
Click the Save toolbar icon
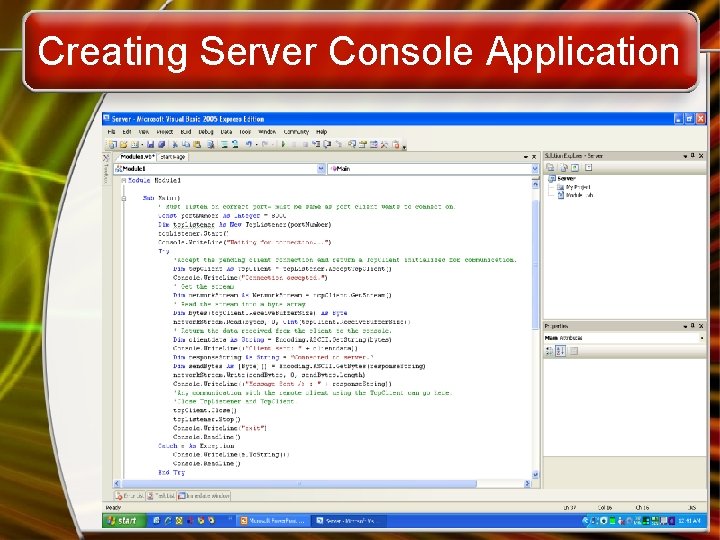pos(151,145)
